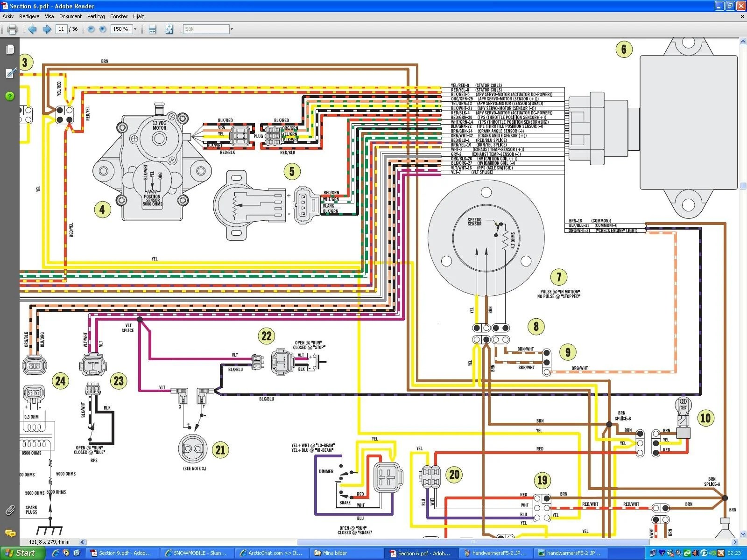
Task: Select the fit whole page icon
Action: (169, 29)
